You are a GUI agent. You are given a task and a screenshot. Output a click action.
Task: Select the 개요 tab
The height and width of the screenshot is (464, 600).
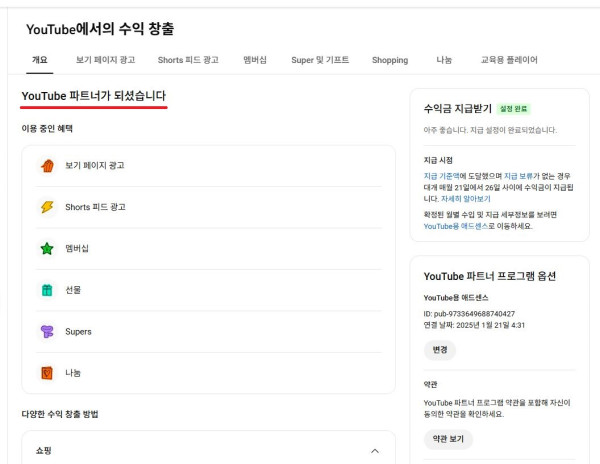[x=39, y=60]
